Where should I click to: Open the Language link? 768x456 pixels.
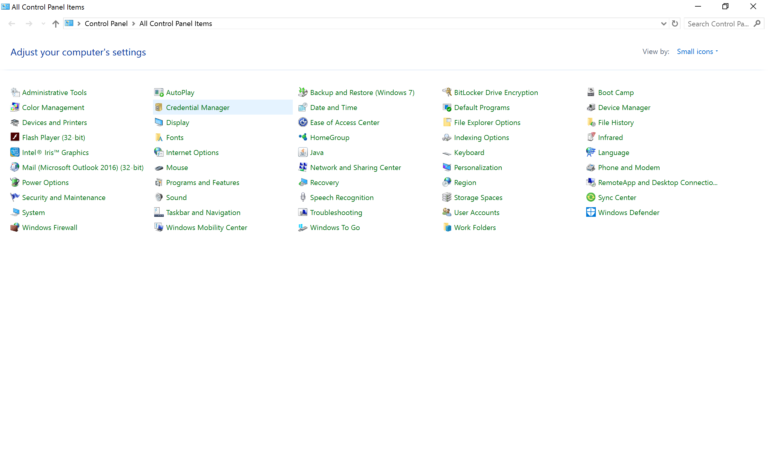614,152
